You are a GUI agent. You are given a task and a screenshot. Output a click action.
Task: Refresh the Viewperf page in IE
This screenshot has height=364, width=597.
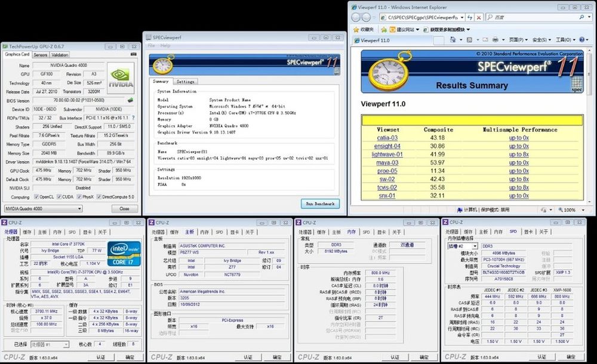click(x=470, y=17)
